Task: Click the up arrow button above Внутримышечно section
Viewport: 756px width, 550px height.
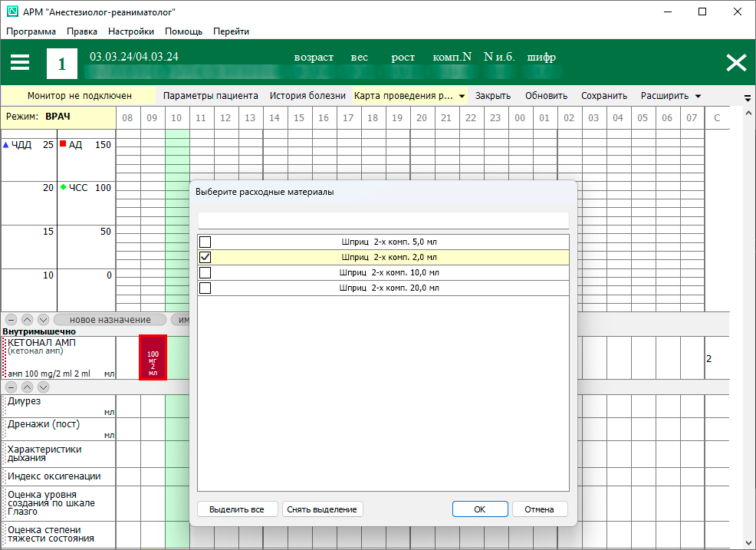Action: 28,319
